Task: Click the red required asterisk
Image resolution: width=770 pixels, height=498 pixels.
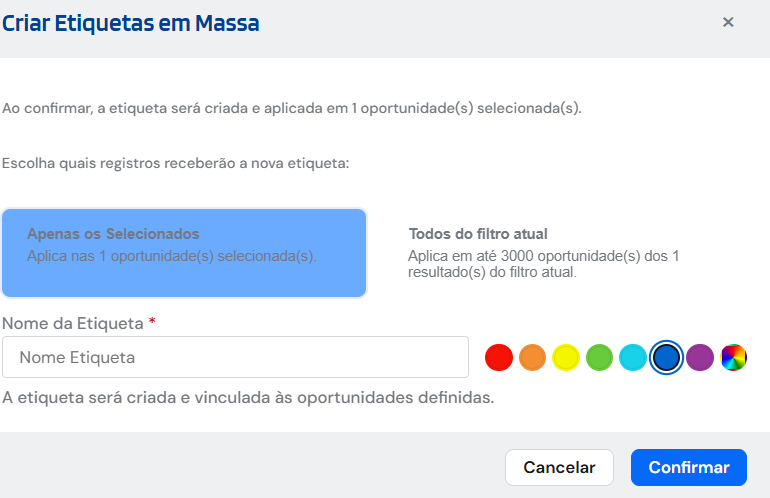Action: click(x=152, y=321)
